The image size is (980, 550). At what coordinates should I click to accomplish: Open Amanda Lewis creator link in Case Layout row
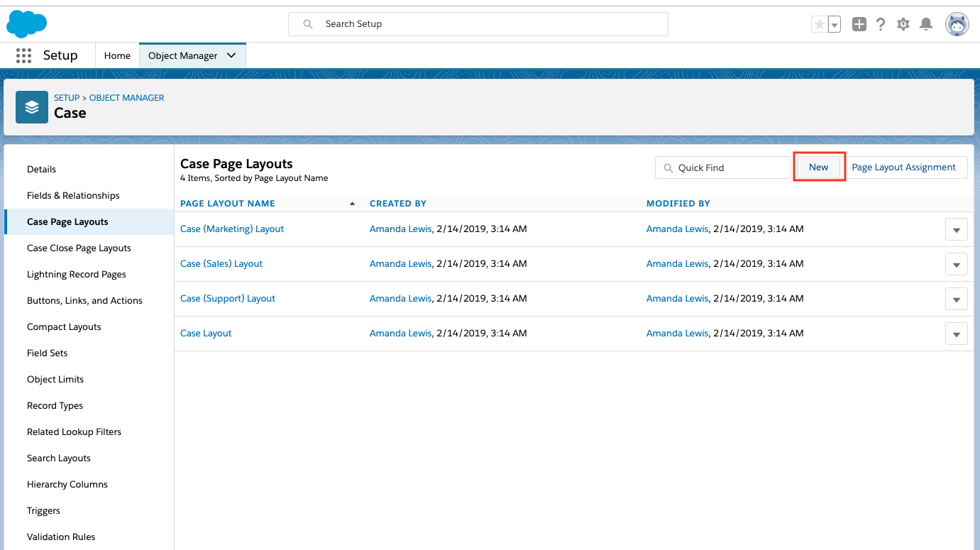point(400,334)
